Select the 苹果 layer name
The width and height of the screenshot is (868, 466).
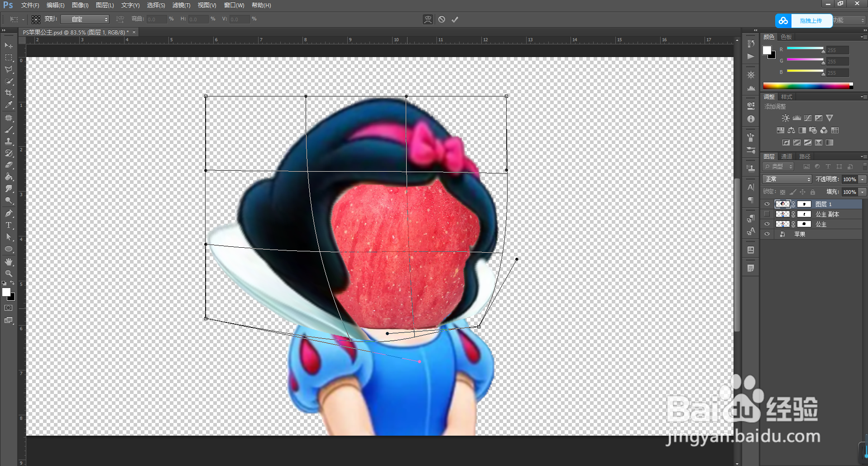[800, 234]
